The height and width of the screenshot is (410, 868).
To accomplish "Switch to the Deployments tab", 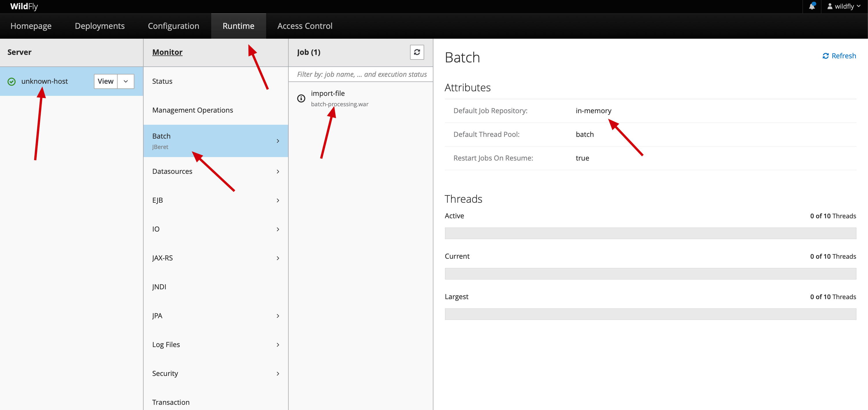I will coord(100,26).
